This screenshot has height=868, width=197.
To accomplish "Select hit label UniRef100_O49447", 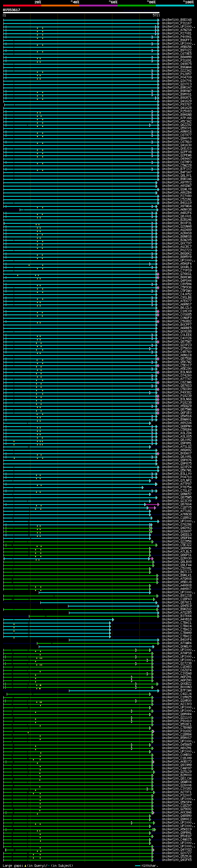I will pos(177,159).
